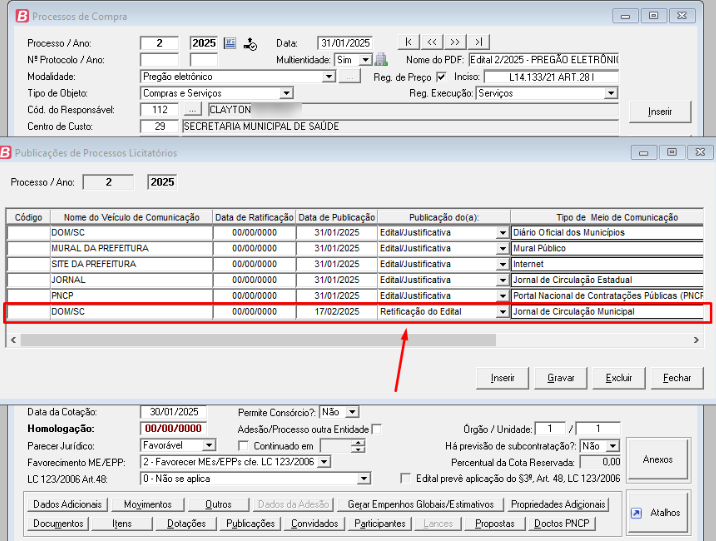
Task: Click the Excluir button
Action: 619,378
